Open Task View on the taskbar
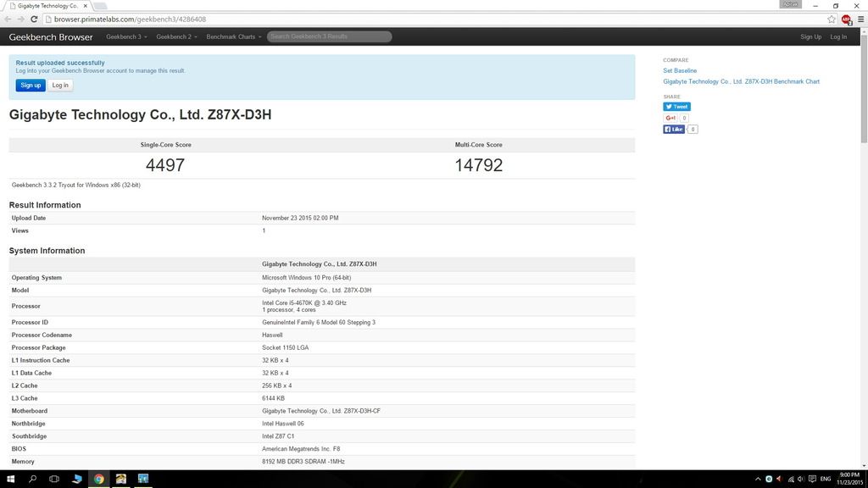Image resolution: width=868 pixels, height=488 pixels. tap(54, 480)
